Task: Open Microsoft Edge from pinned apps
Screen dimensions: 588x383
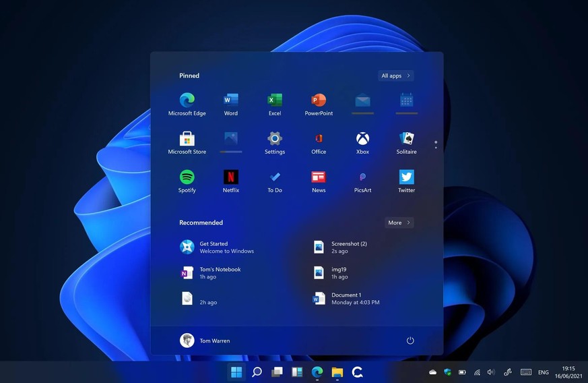Action: (x=187, y=104)
